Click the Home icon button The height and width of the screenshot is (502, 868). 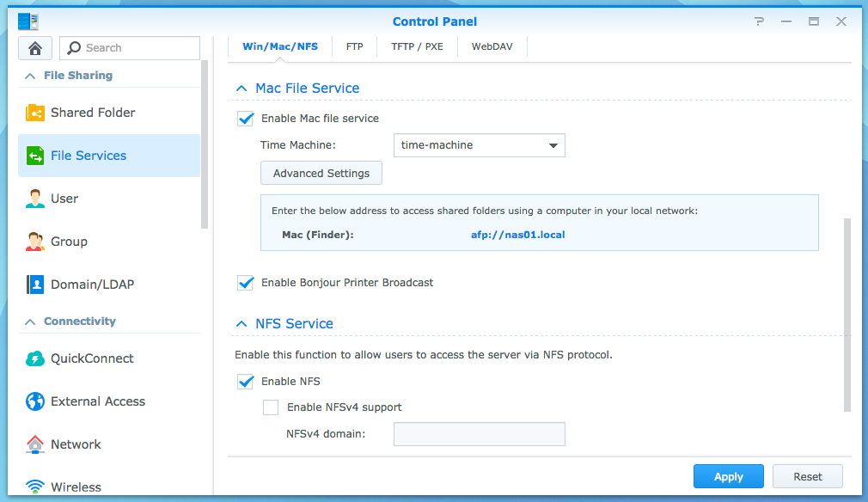[35, 48]
